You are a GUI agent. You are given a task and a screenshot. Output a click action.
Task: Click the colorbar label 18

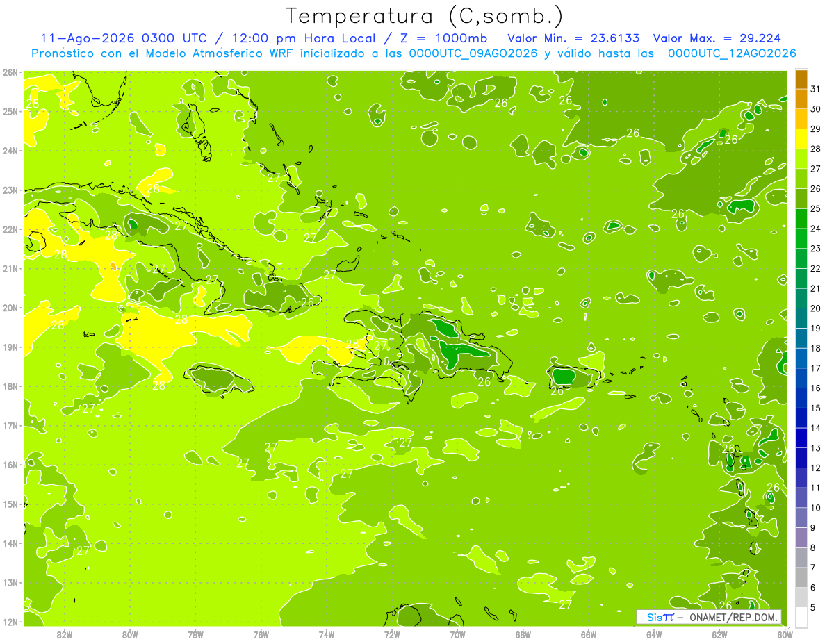coord(816,348)
